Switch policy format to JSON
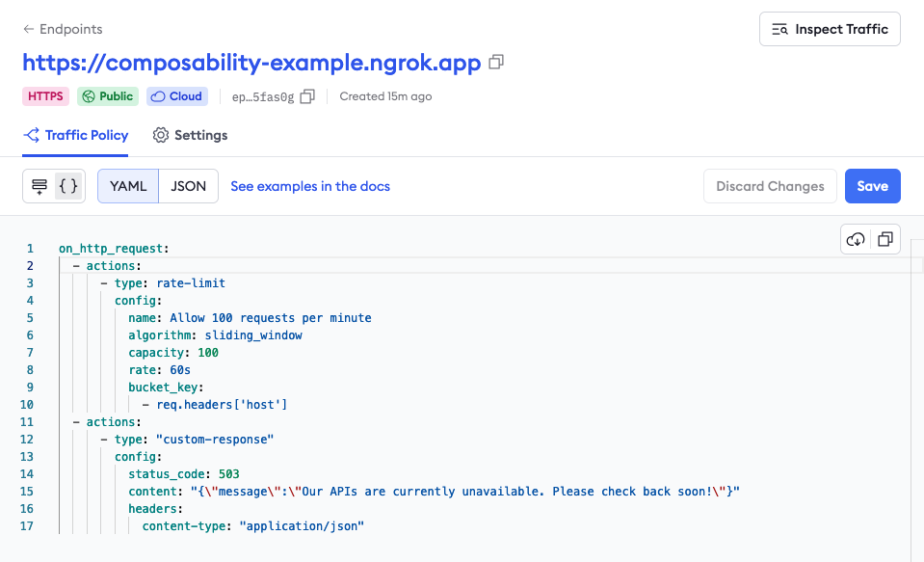The height and width of the screenshot is (562, 924). click(x=189, y=186)
